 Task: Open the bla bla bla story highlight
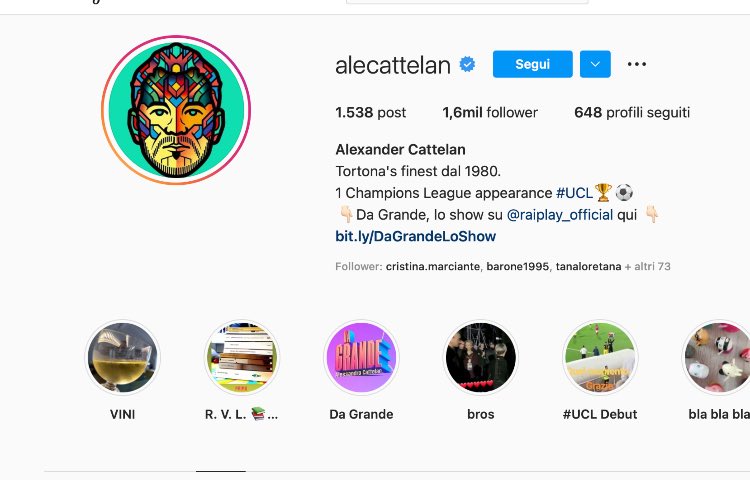[x=718, y=358]
